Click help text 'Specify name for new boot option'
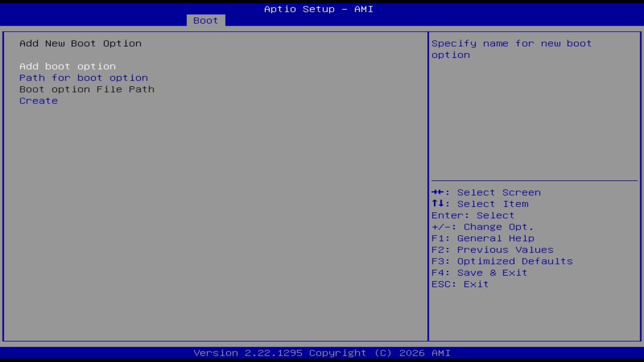This screenshot has height=362, width=644. tap(512, 49)
